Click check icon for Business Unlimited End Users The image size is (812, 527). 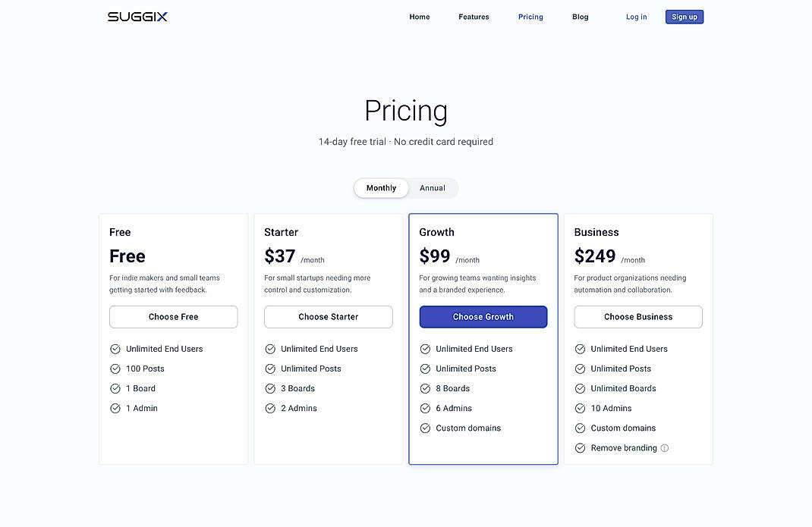pos(580,350)
